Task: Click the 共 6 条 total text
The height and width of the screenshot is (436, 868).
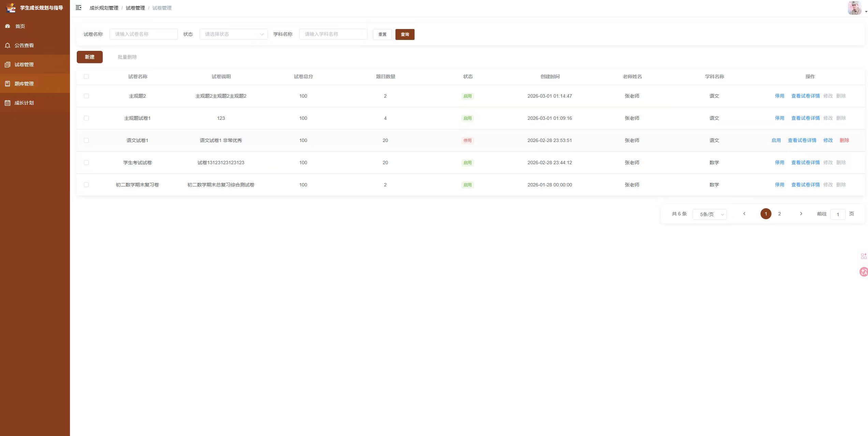Action: pos(679,214)
